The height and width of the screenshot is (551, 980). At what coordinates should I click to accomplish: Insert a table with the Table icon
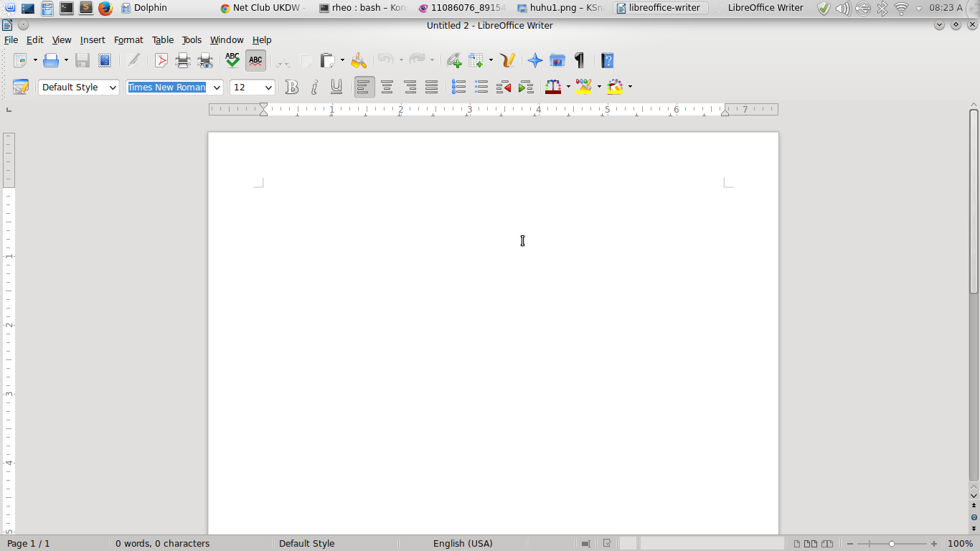(x=476, y=60)
